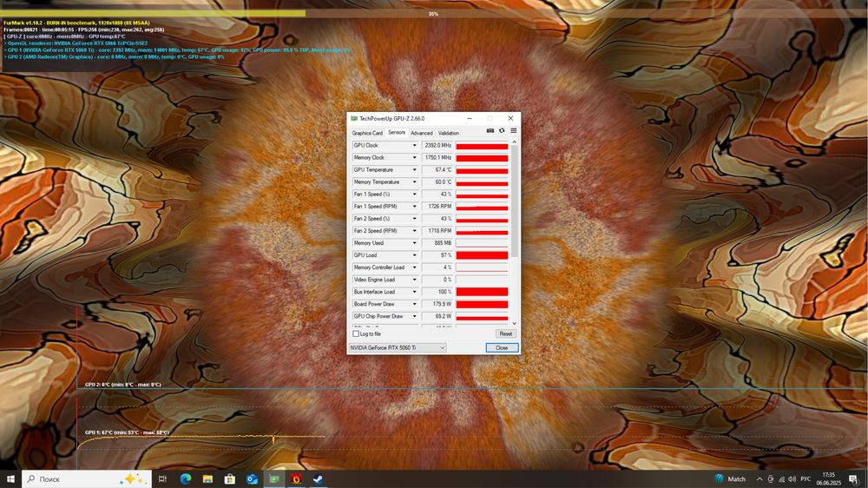Open the Memory Temperature sensor dropdown
Viewport: 868px width, 488px height.
click(414, 182)
